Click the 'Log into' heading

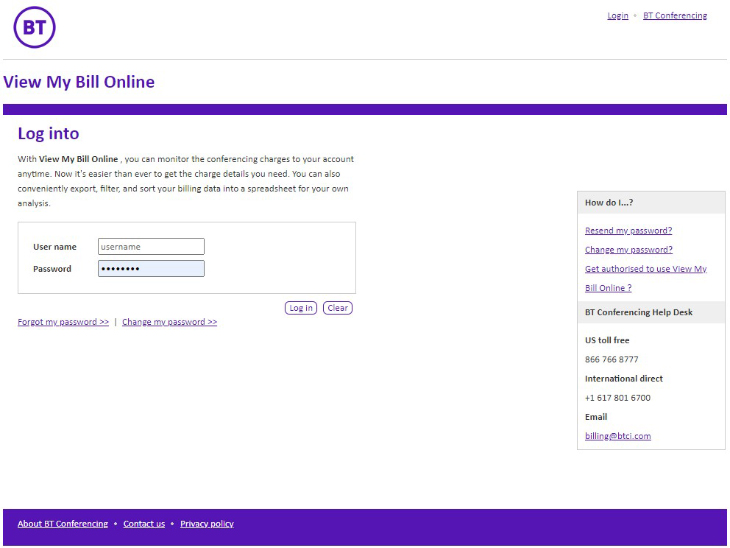click(x=48, y=134)
